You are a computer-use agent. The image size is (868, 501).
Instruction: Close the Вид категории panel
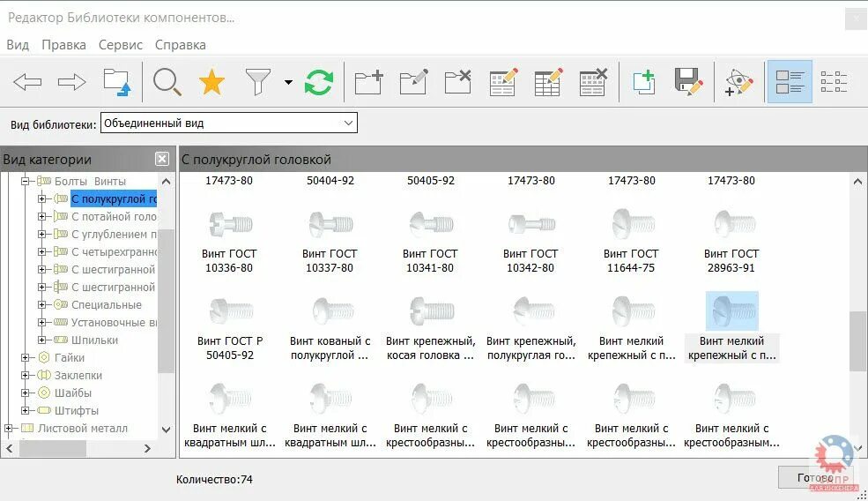pyautogui.click(x=161, y=159)
